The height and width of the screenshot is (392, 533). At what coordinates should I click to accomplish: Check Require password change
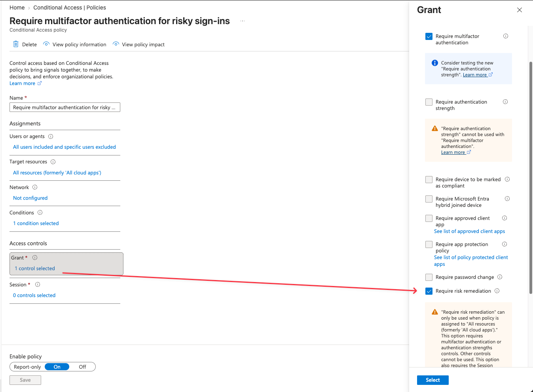coord(429,277)
